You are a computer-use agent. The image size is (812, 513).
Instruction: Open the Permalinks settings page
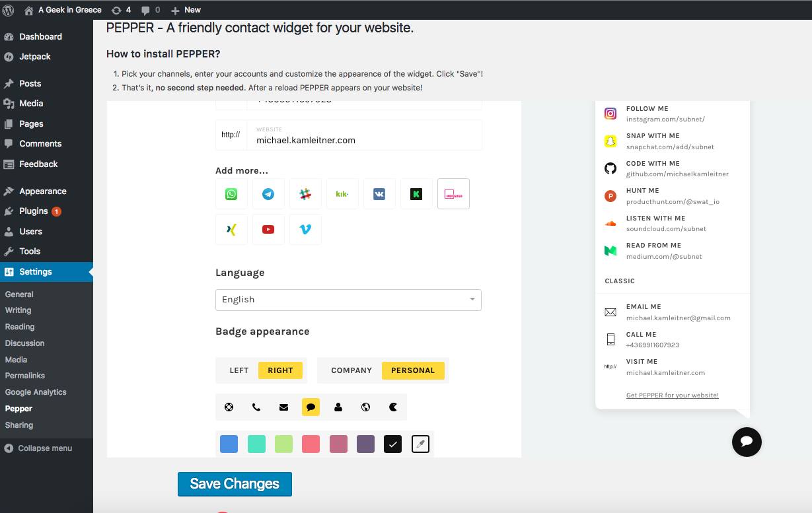[x=25, y=376]
